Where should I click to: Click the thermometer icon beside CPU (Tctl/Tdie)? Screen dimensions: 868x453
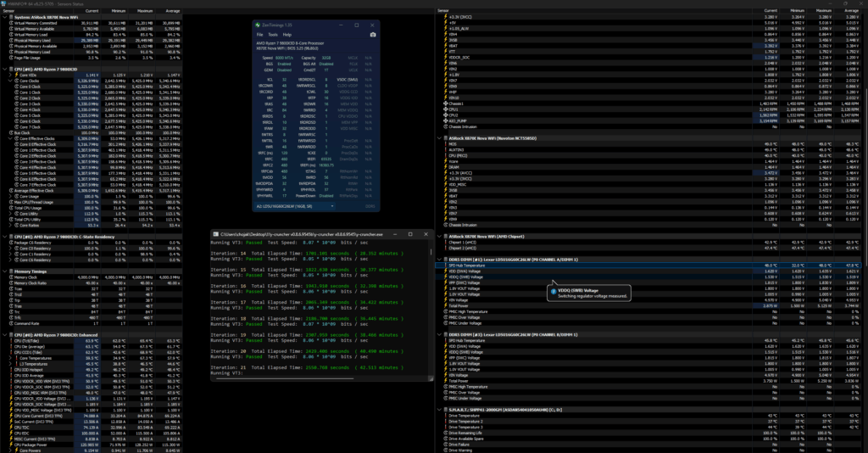pyautogui.click(x=11, y=341)
